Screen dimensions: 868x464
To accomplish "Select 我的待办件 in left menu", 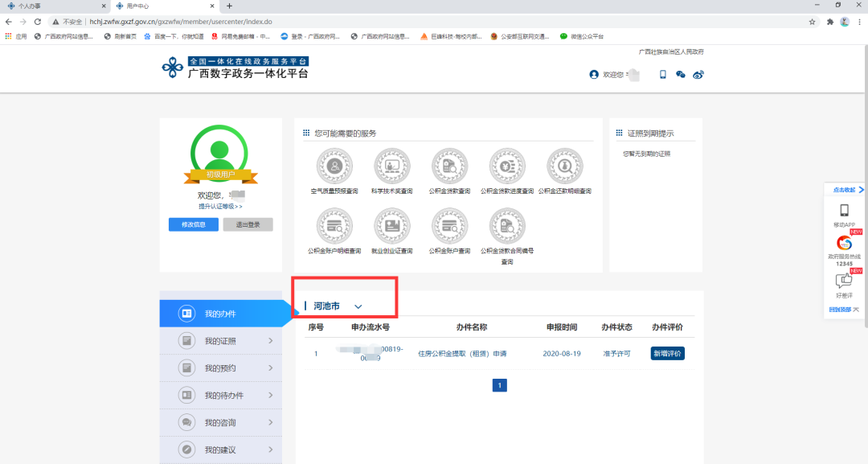I will (x=221, y=396).
